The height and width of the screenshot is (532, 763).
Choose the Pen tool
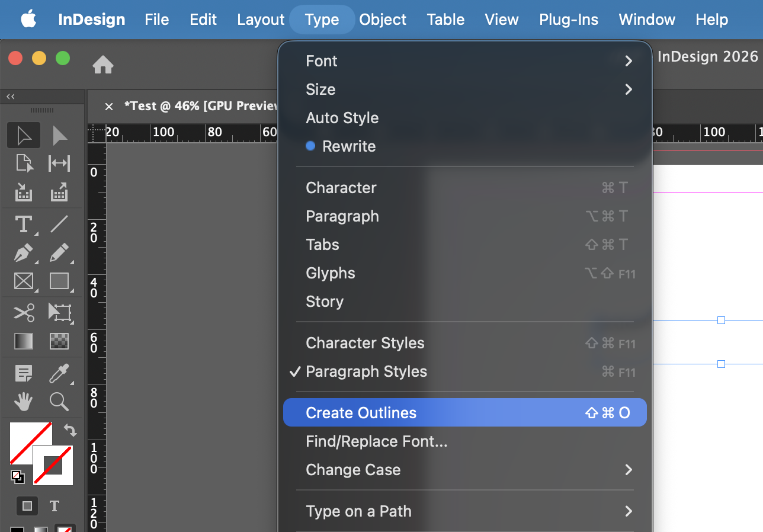[24, 253]
